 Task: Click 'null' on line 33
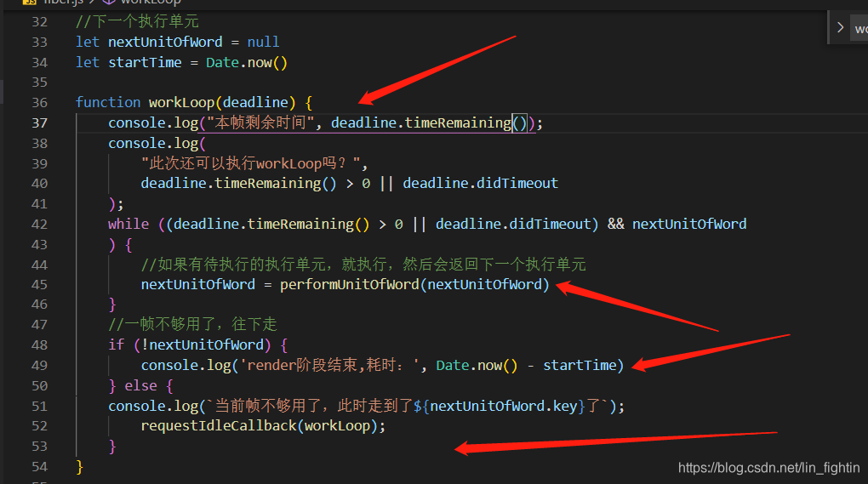coord(263,42)
